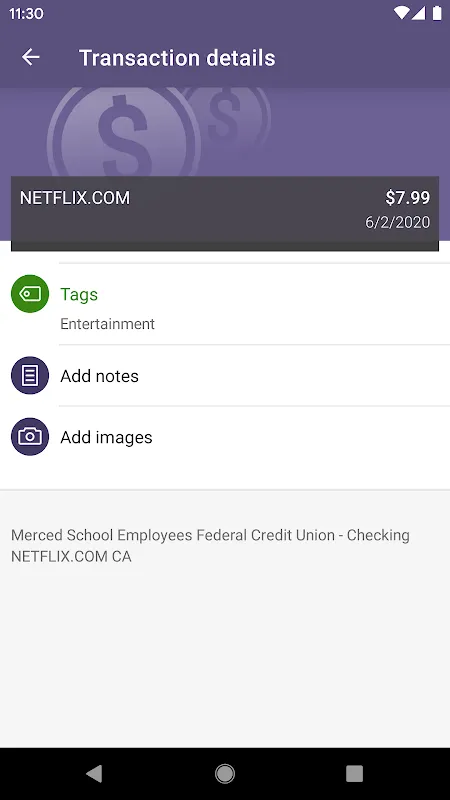Tap the NETFLIX.COM transaction name
450x800 pixels.
pos(75,198)
